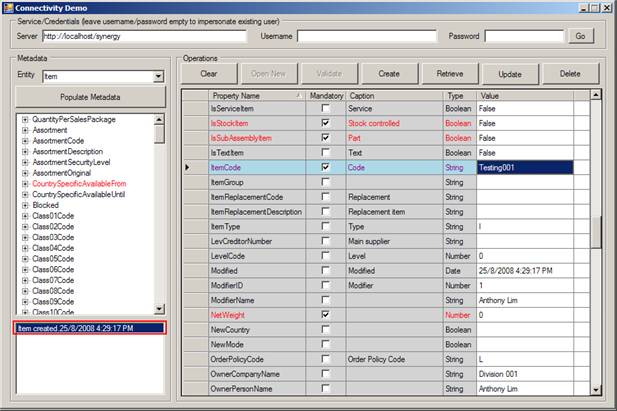Focus the Username input field
617x411 pixels.
point(367,36)
